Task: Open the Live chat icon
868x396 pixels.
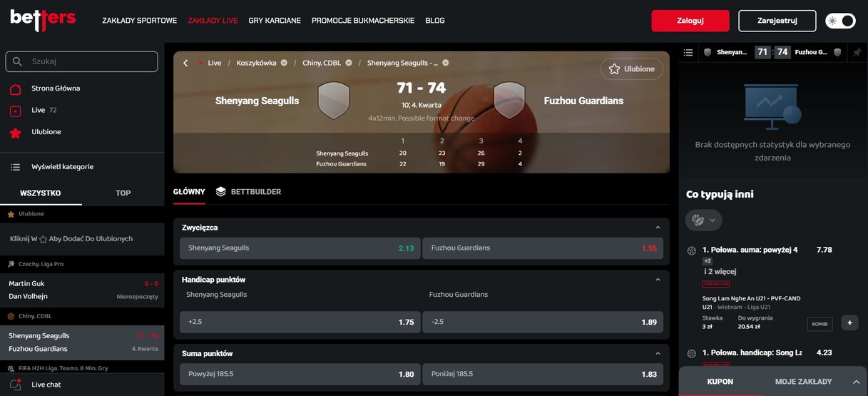Action: tap(16, 385)
